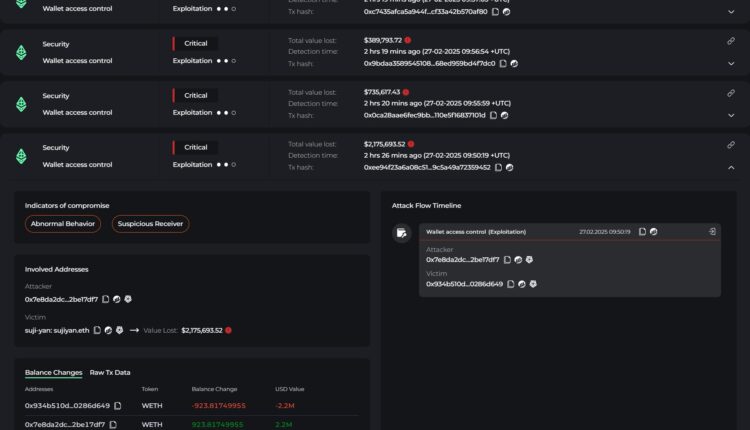
Task: Copy link icon for $389,793.72 incident
Action: 731,41
